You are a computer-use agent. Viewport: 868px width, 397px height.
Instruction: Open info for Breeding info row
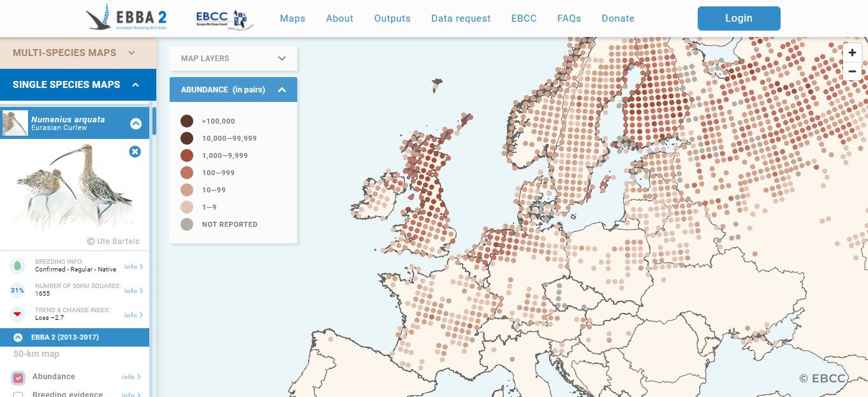(133, 267)
